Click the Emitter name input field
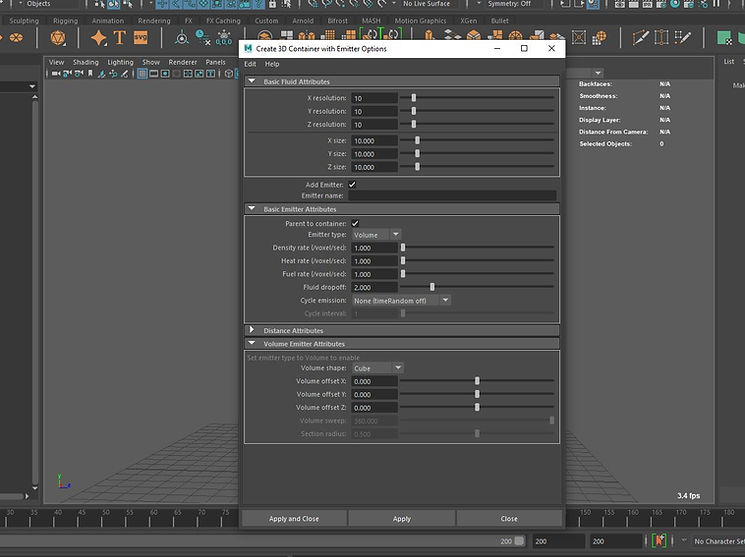 tap(452, 195)
